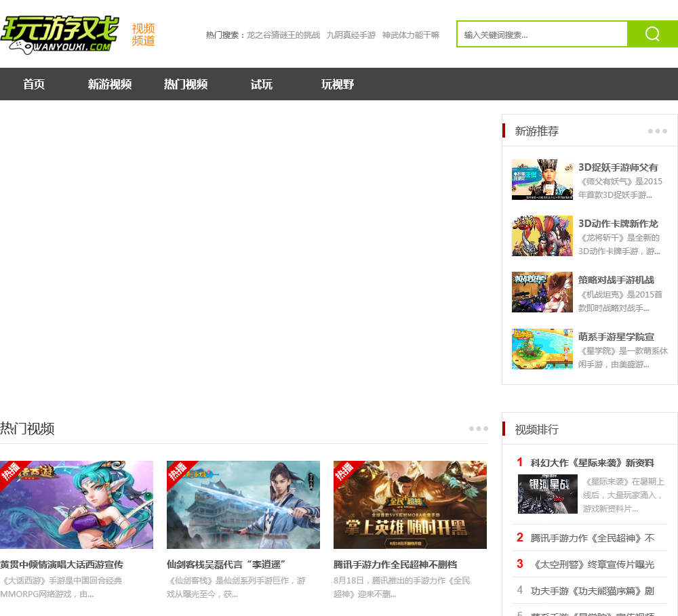
Task: Click the green search magnifier button
Action: click(x=652, y=34)
